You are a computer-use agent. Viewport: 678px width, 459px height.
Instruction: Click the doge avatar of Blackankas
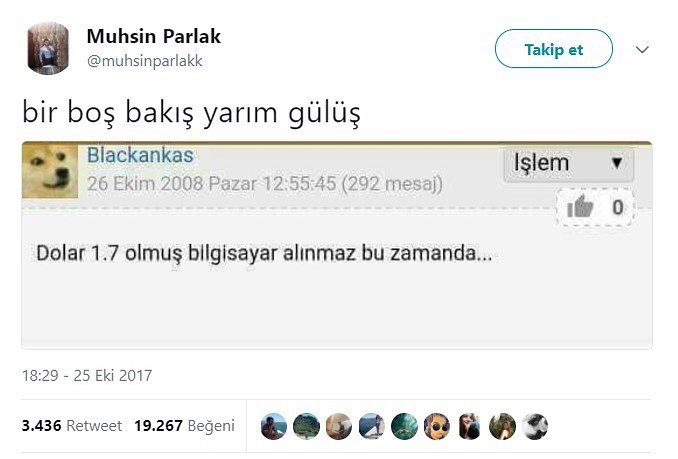[50, 172]
